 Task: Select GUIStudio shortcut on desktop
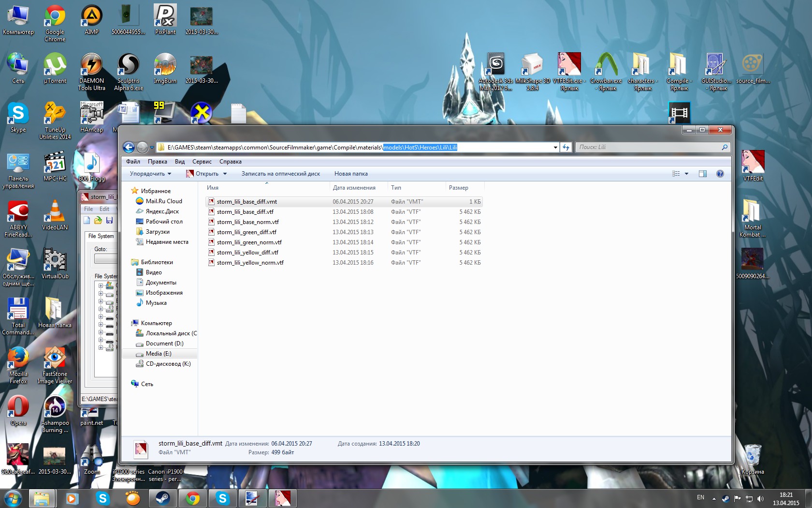[716, 72]
